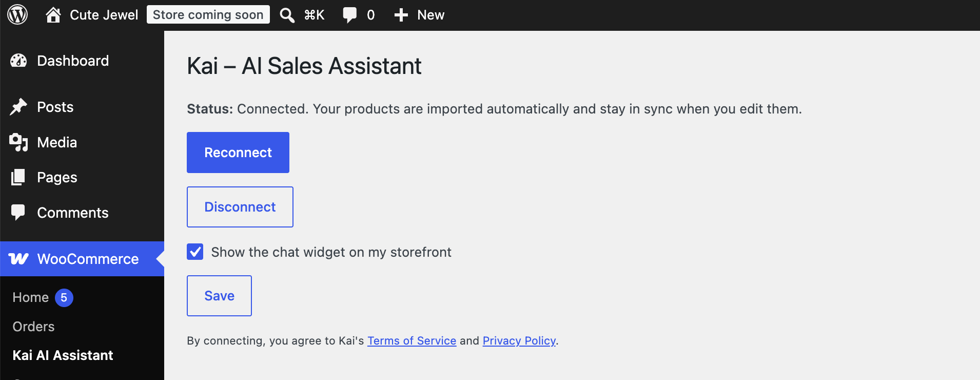Image resolution: width=980 pixels, height=380 pixels.
Task: Click the search magnifier icon
Action: coord(287,15)
